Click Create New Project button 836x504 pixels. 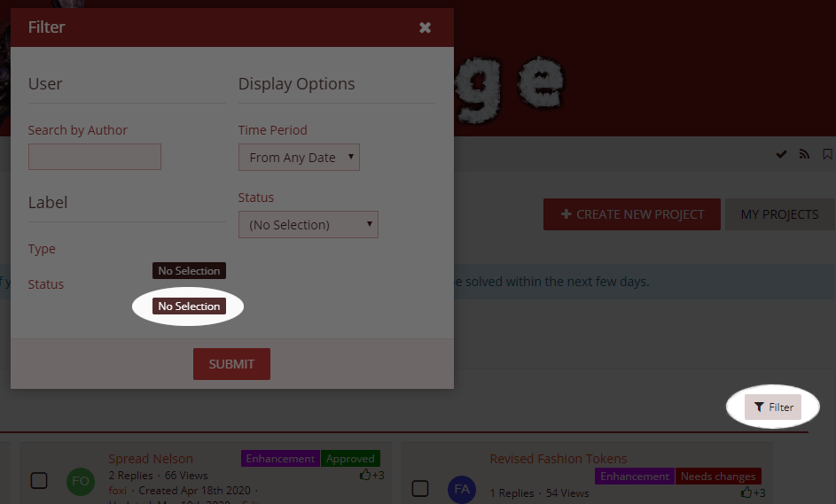(633, 214)
